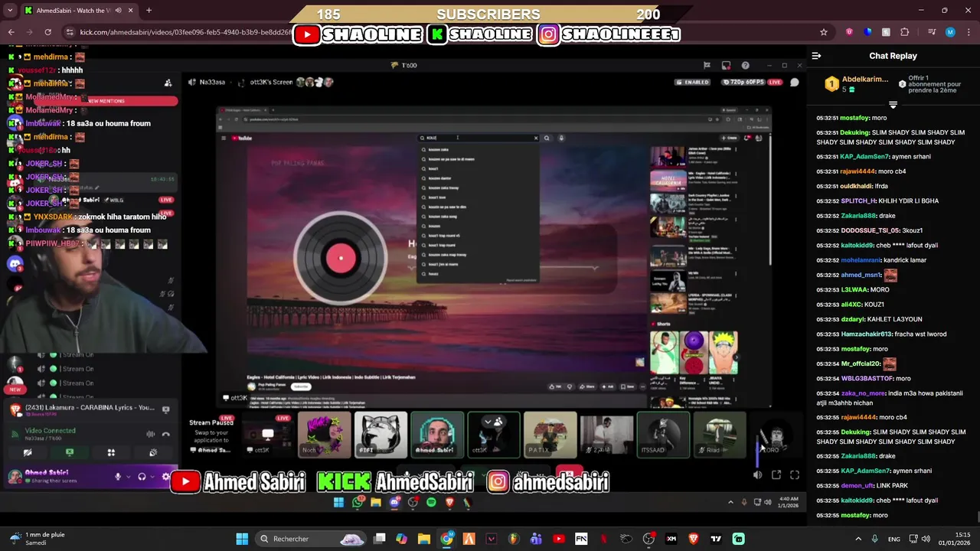Reload the Kick page
The height and width of the screenshot is (551, 980).
(47, 32)
